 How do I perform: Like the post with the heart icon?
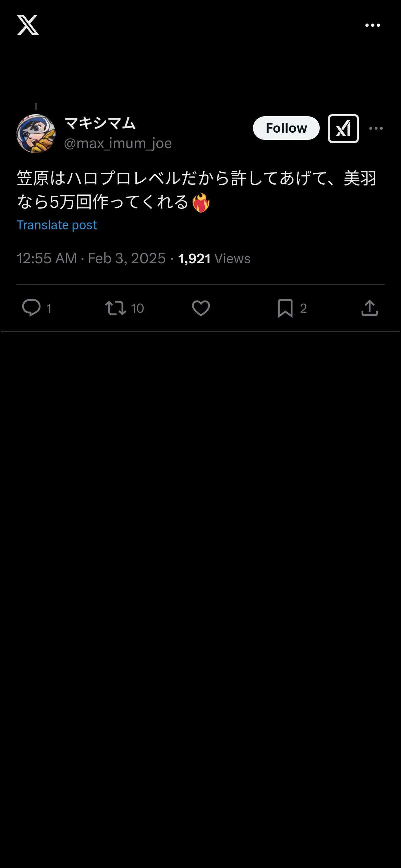201,308
